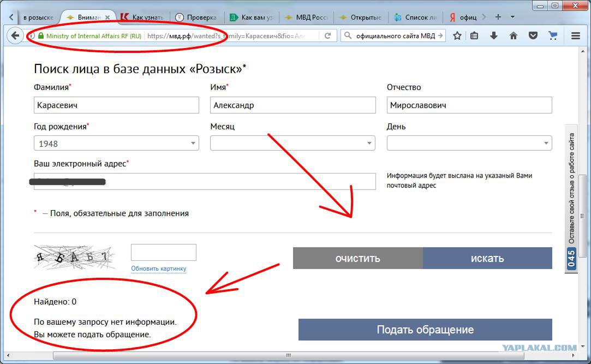Click the heading 'Поиск лица в базе данных «Розыск»'
Image resolution: width=591 pixels, height=364 pixels.
pyautogui.click(x=140, y=69)
